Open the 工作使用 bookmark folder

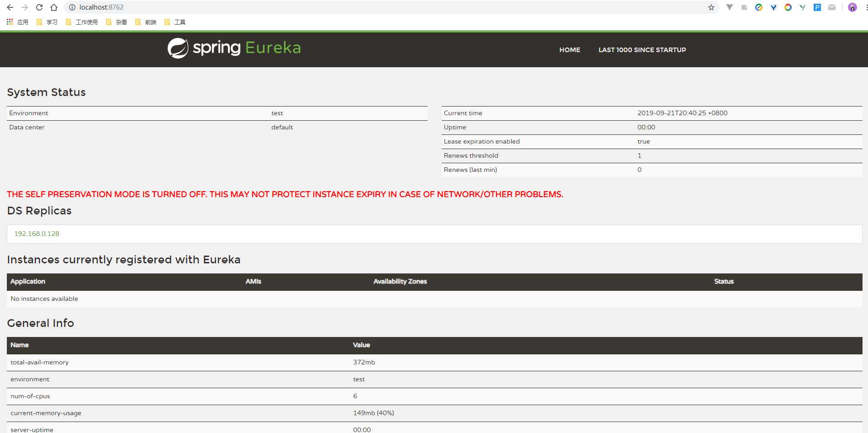(x=82, y=22)
